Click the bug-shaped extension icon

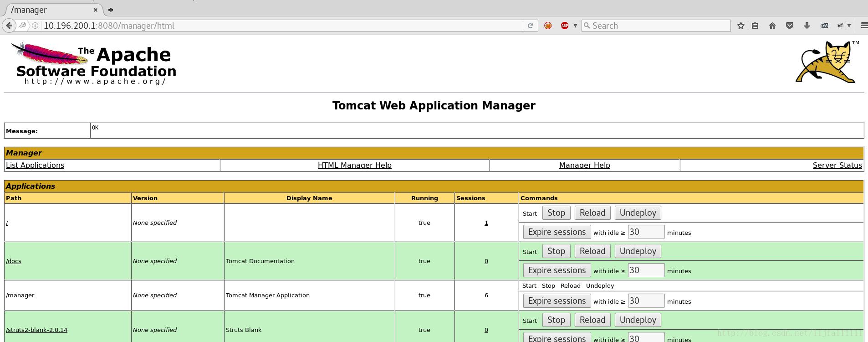pyautogui.click(x=840, y=26)
